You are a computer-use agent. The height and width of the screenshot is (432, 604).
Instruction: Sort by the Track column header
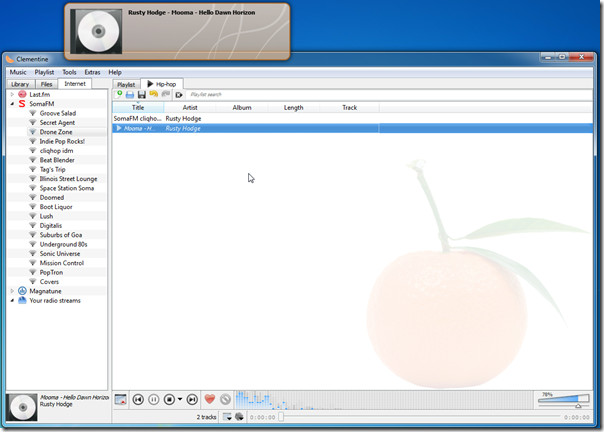pyautogui.click(x=349, y=108)
